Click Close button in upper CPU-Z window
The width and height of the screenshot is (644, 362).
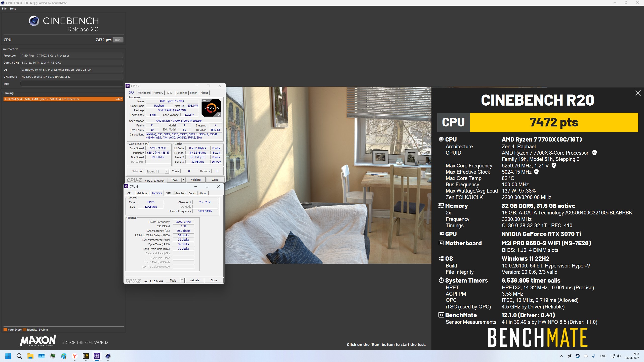215,180
